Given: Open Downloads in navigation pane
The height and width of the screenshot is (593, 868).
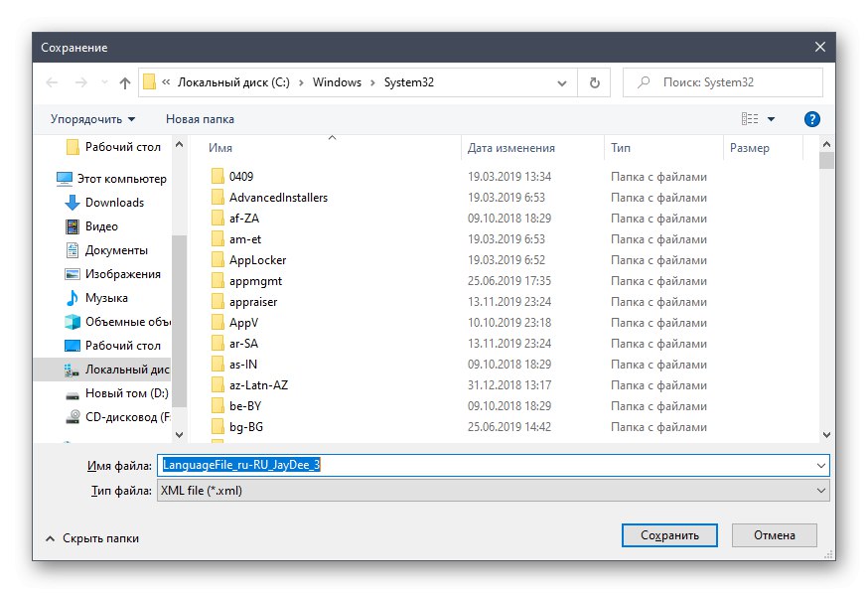Looking at the screenshot, I should point(104,203).
